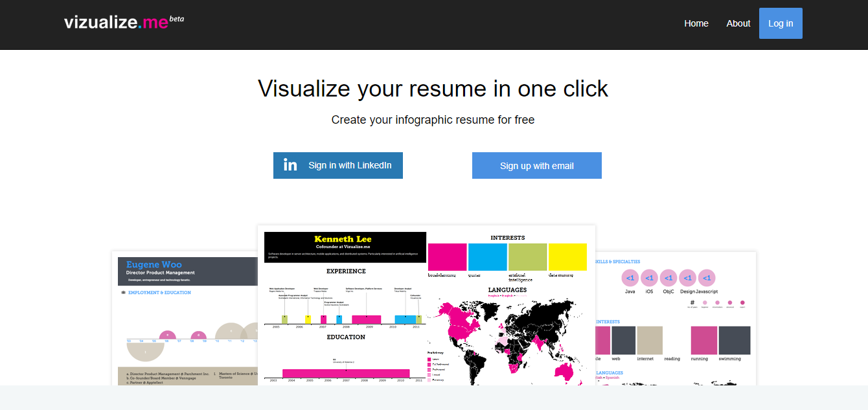This screenshot has height=410, width=868.
Task: Click the Log in button
Action: (781, 23)
